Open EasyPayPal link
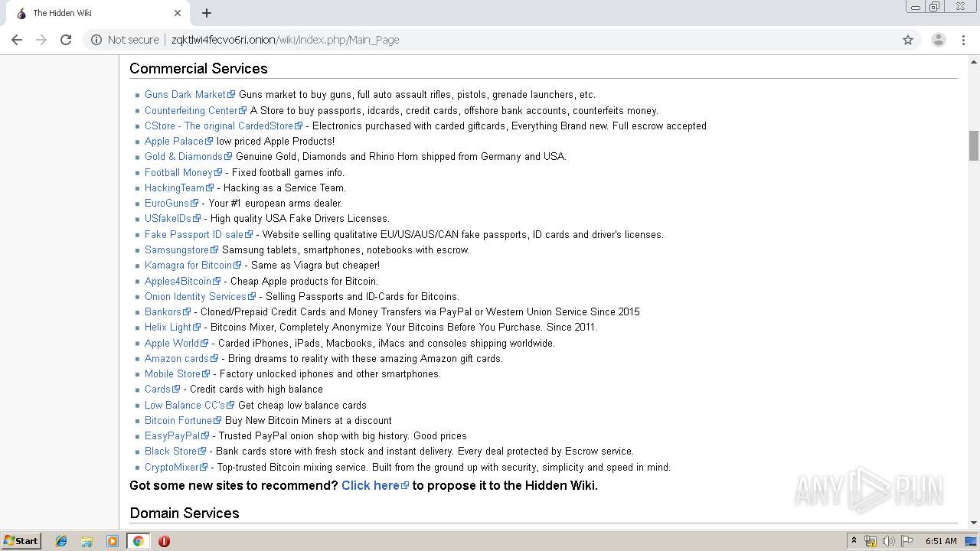980x551 pixels. [x=176, y=435]
